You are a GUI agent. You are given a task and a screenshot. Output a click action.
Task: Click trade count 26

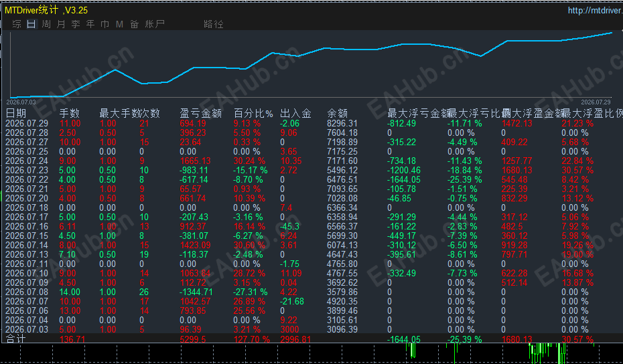point(144,292)
